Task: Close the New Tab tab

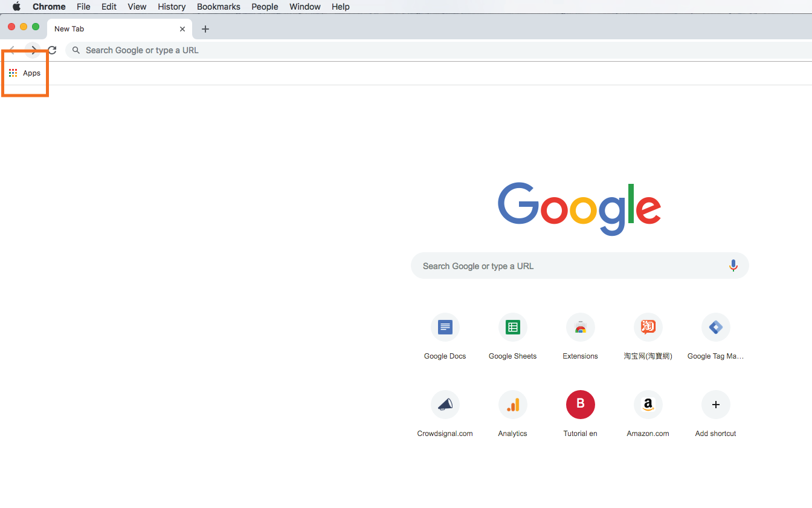Action: pos(182,29)
